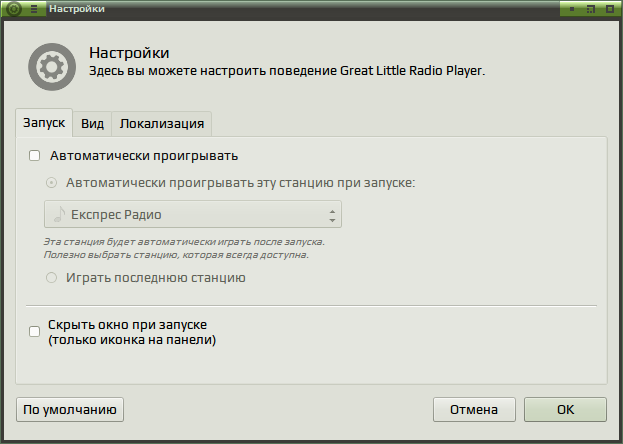Click the app icon in title bar
623x444 pixels.
[14, 8]
